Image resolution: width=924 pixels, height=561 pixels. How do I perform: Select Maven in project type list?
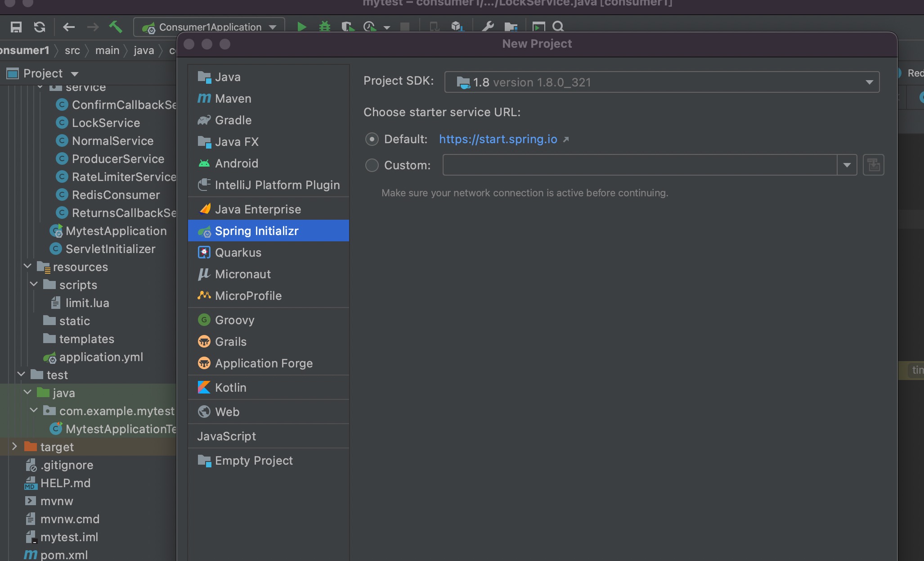(233, 99)
